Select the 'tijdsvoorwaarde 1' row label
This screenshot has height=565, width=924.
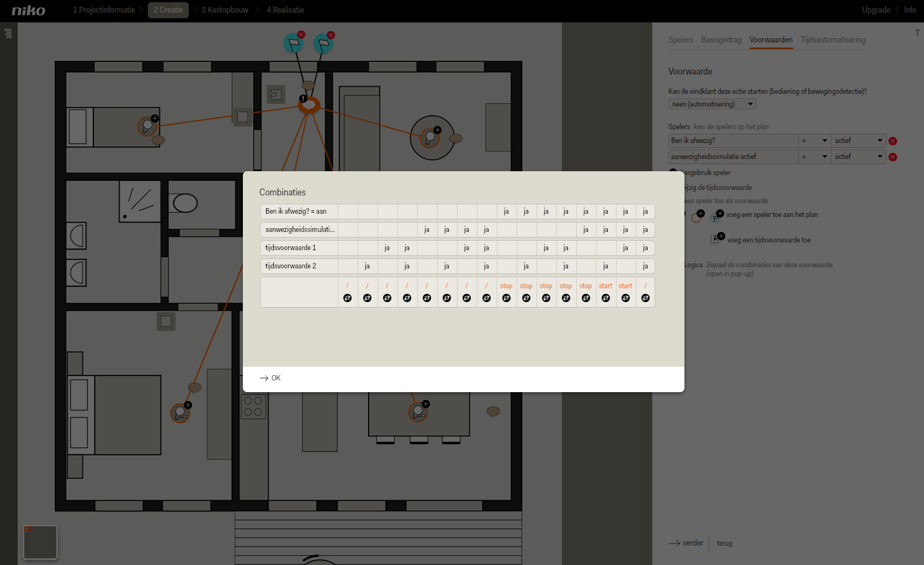(291, 248)
